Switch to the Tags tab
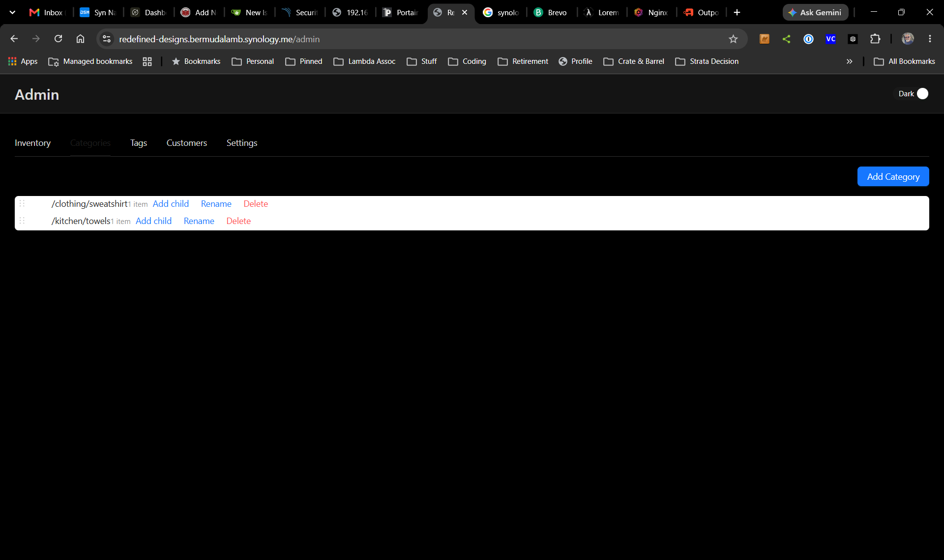The image size is (944, 560). click(x=139, y=143)
